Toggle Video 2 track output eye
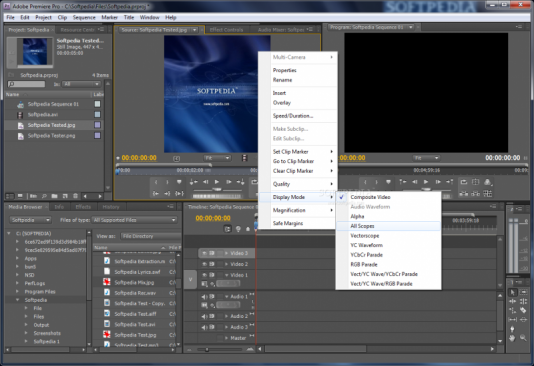 pos(204,264)
